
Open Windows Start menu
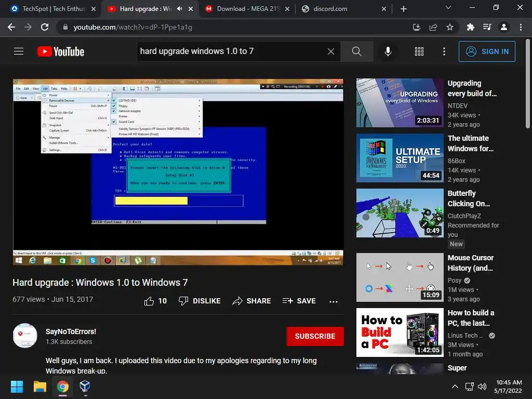click(17, 387)
